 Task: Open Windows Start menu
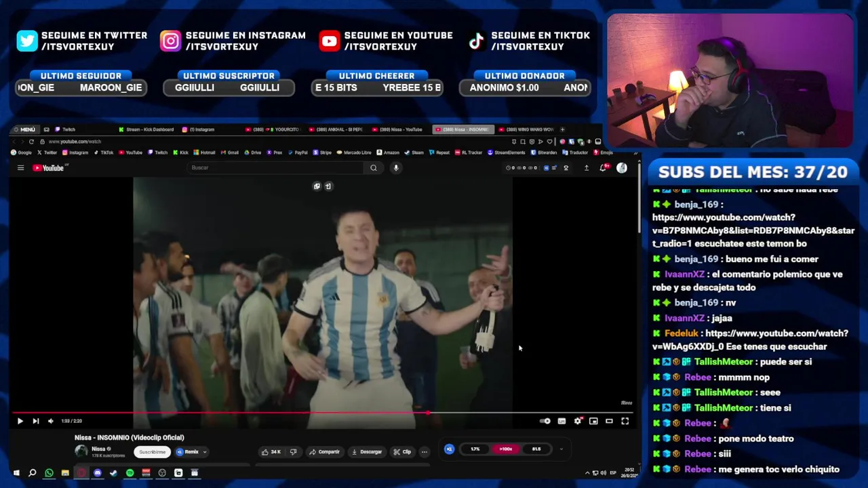(x=16, y=472)
